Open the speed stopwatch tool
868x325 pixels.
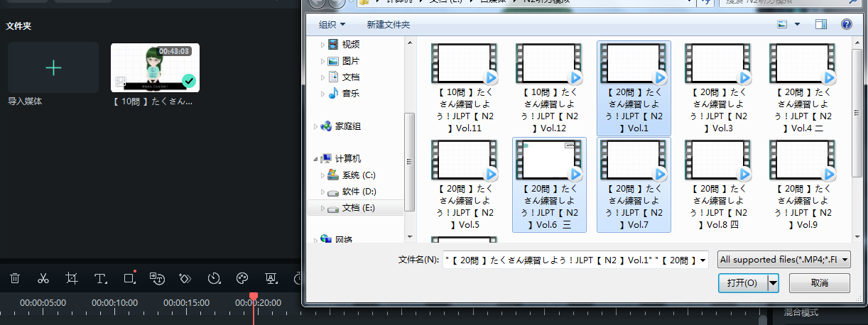point(214,278)
